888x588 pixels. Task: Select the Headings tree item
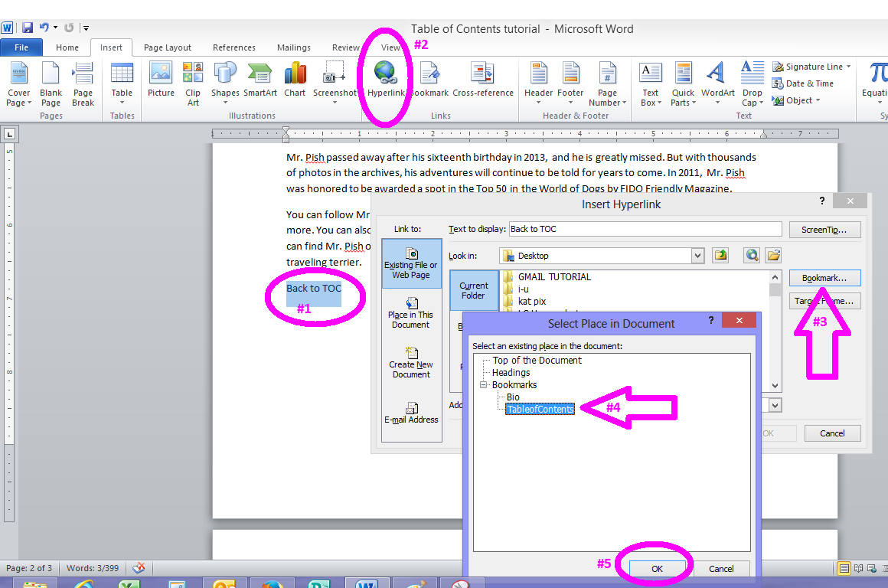[511, 373]
